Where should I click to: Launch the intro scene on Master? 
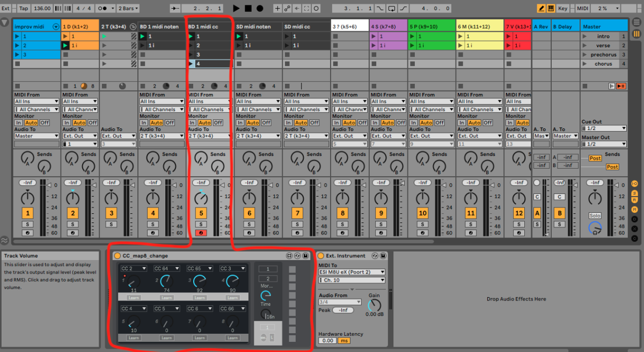(584, 37)
